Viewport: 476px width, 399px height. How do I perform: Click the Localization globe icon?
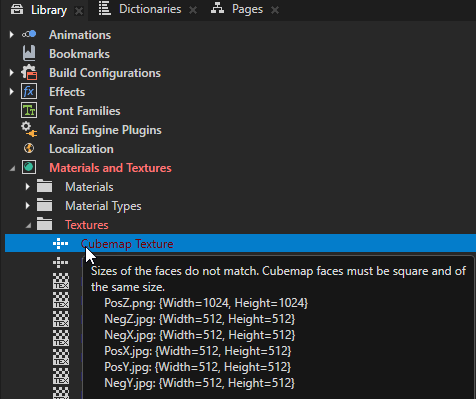29,148
